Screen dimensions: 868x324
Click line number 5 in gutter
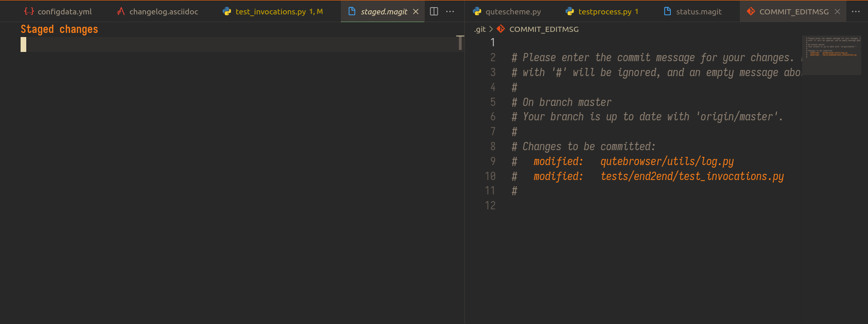[x=493, y=102]
